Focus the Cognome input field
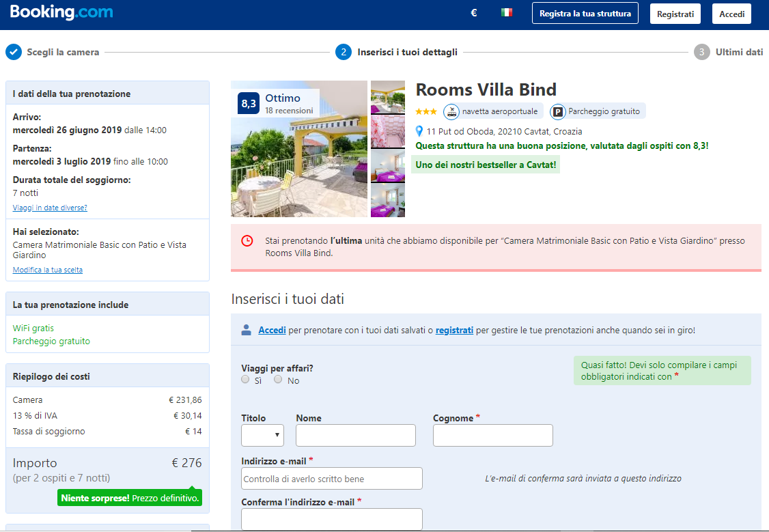Image resolution: width=769 pixels, height=532 pixels. [x=493, y=436]
